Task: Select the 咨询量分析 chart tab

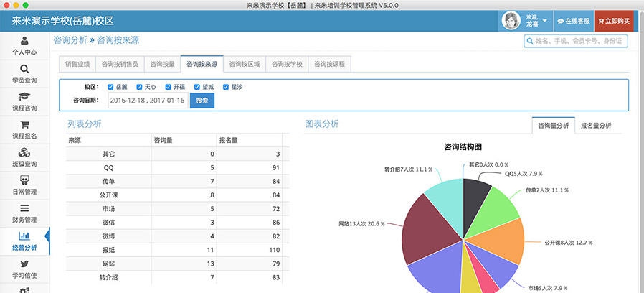Action: 553,126
